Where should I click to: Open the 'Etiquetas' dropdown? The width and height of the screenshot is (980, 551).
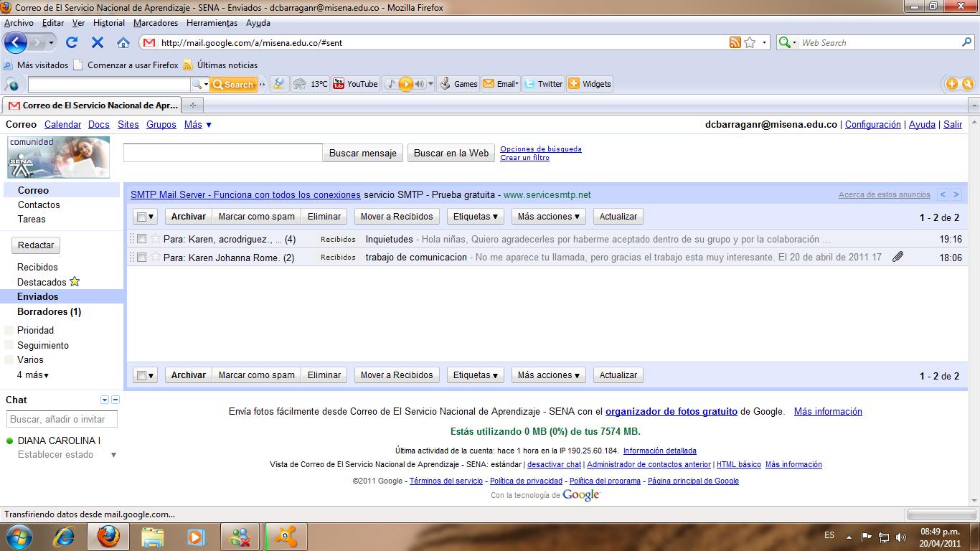(x=475, y=216)
